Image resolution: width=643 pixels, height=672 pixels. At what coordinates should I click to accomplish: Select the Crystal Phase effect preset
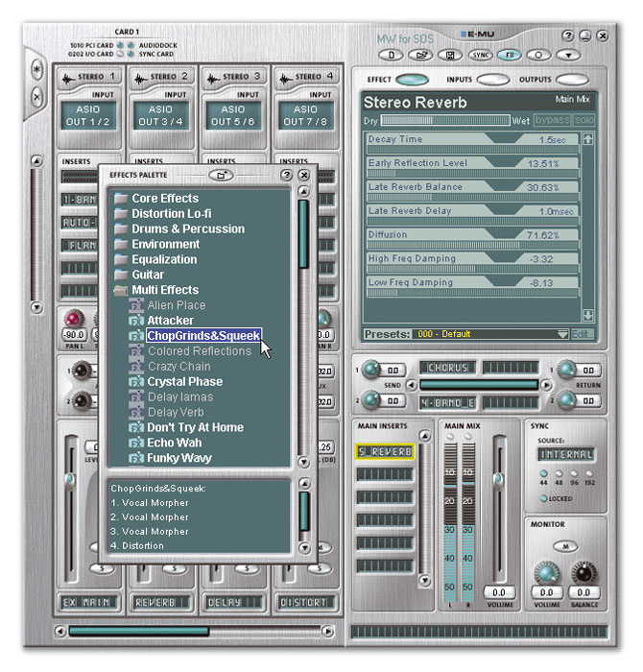coord(184,381)
